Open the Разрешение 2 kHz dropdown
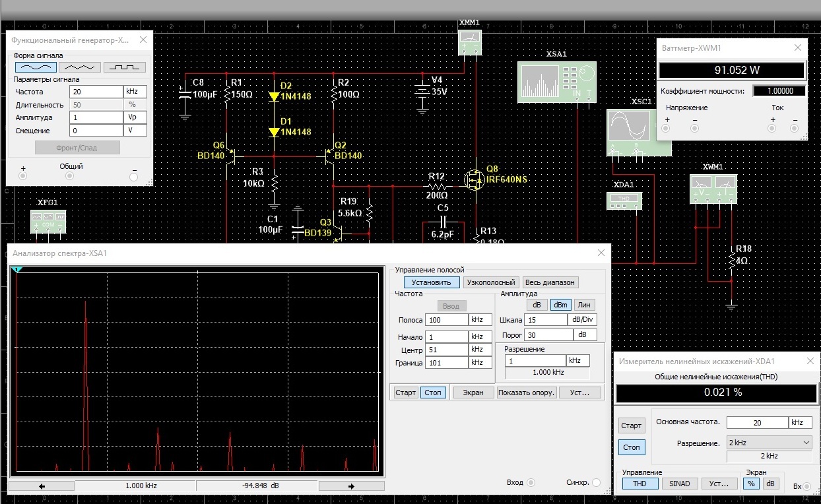This screenshot has height=504, width=821. 769,443
